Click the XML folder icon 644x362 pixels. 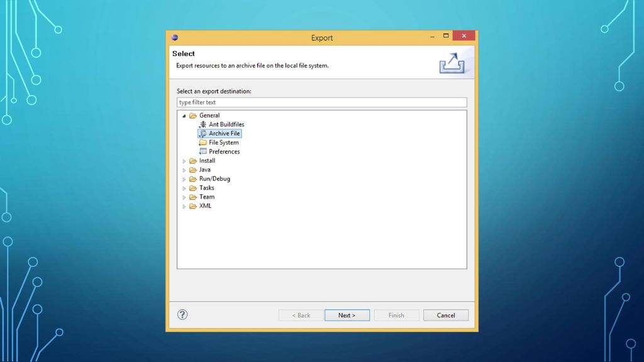[193, 206]
